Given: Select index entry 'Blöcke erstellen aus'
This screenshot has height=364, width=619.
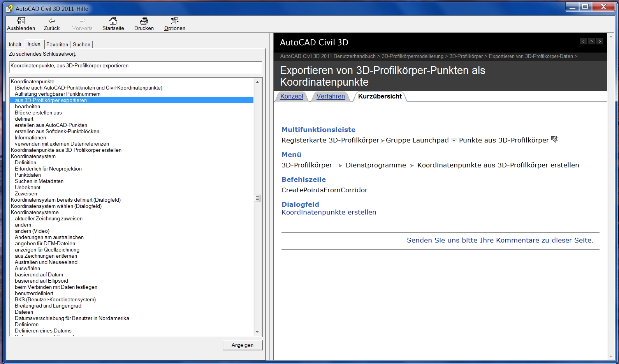Looking at the screenshot, I should click(38, 113).
